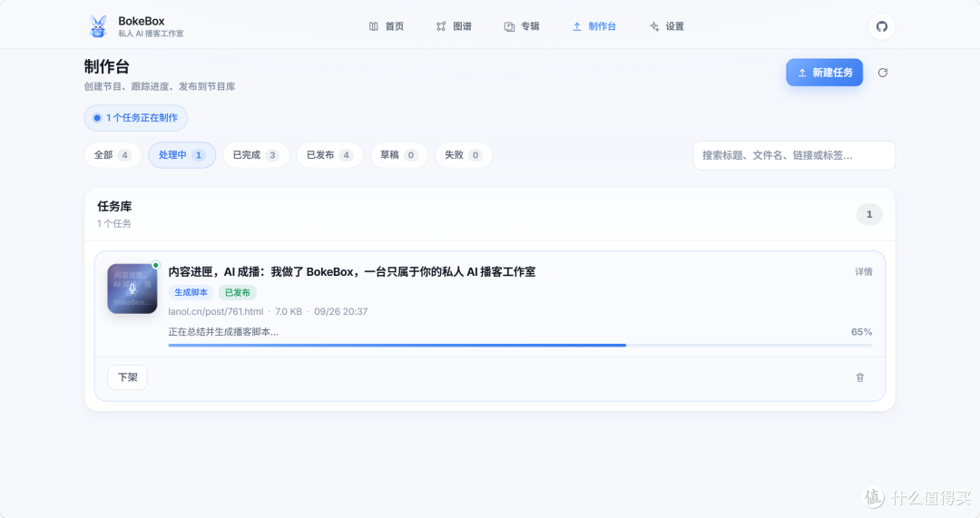This screenshot has width=980, height=518.
Task: Click the BokeBox rabbit logo
Action: click(x=97, y=26)
